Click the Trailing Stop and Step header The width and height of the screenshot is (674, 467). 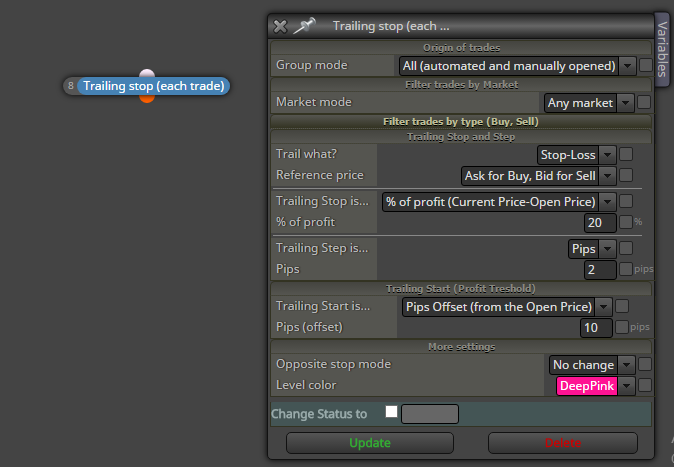point(461,137)
